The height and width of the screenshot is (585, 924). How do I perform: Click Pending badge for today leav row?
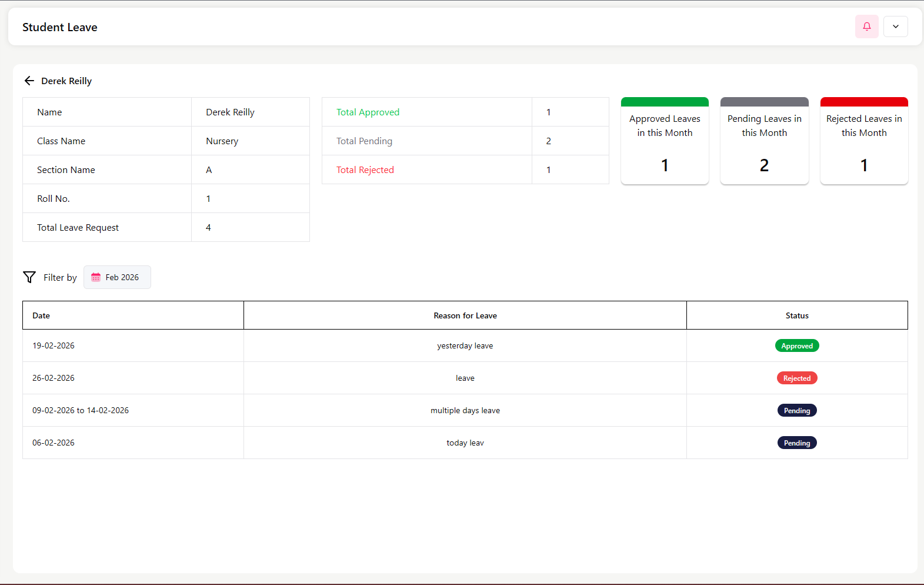click(796, 443)
